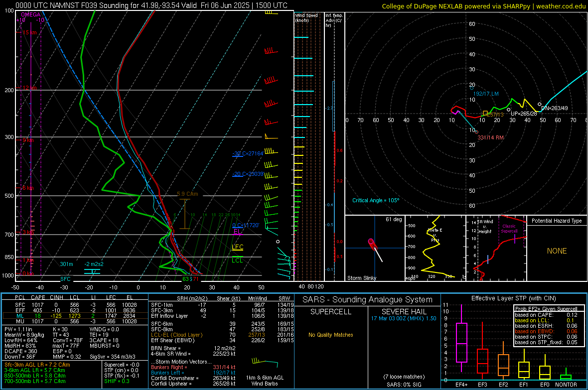Click the 700-500mb LR = 5.7 C/km line
This screenshot has width=588, height=390.
coord(35,381)
